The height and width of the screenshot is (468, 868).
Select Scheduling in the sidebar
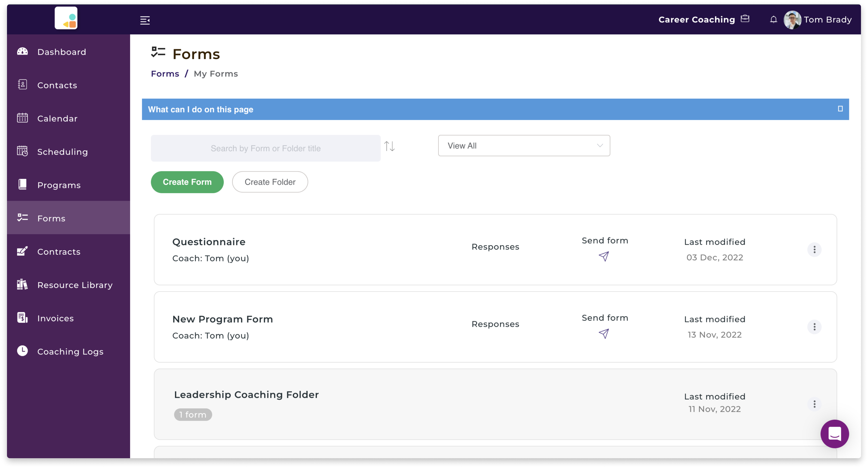(69, 152)
